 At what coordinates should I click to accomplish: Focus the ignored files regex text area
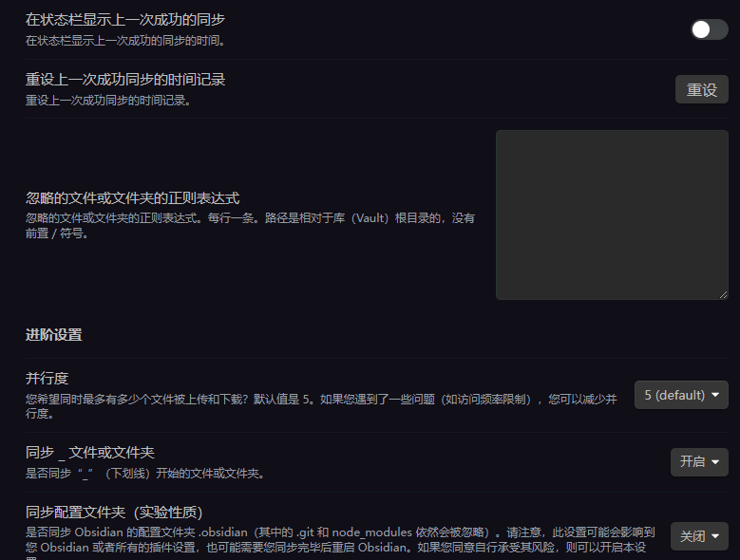pos(612,215)
